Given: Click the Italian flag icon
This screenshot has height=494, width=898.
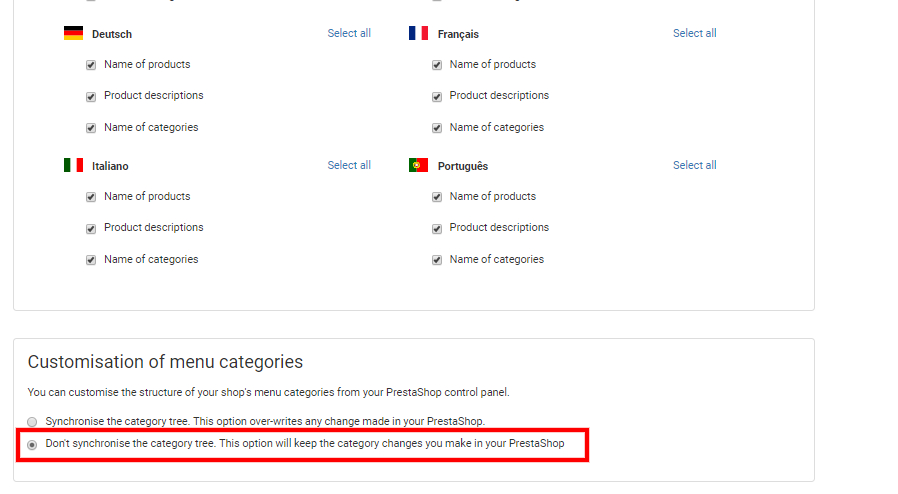Looking at the screenshot, I should click(73, 165).
